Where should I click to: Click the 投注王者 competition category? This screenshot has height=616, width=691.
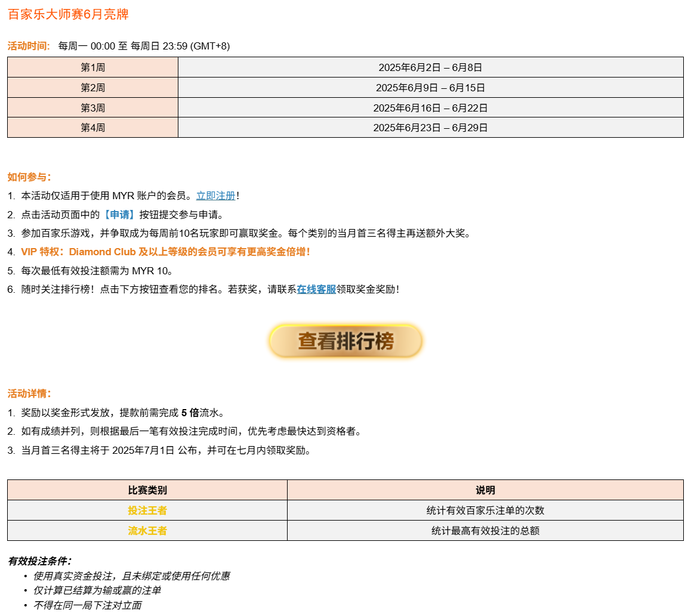147,510
